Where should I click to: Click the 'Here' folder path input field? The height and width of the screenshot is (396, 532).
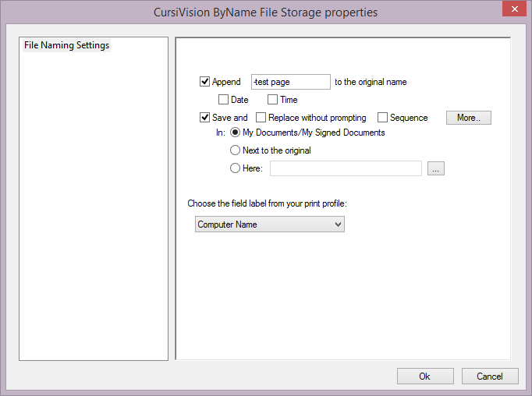(346, 168)
